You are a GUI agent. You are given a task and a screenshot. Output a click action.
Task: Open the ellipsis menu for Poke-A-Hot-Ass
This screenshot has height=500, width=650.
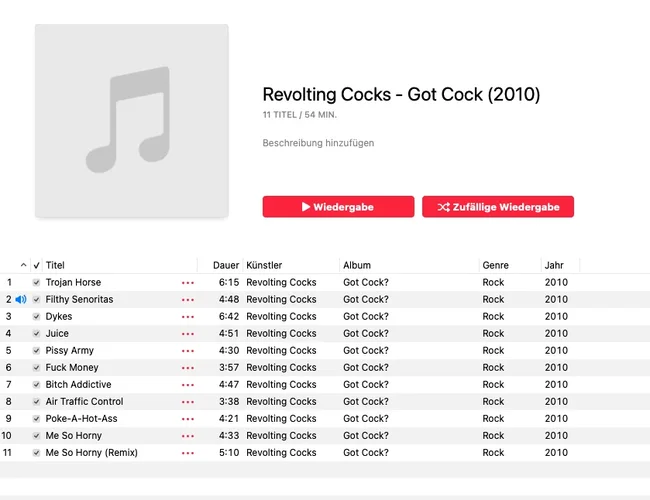[x=188, y=419]
